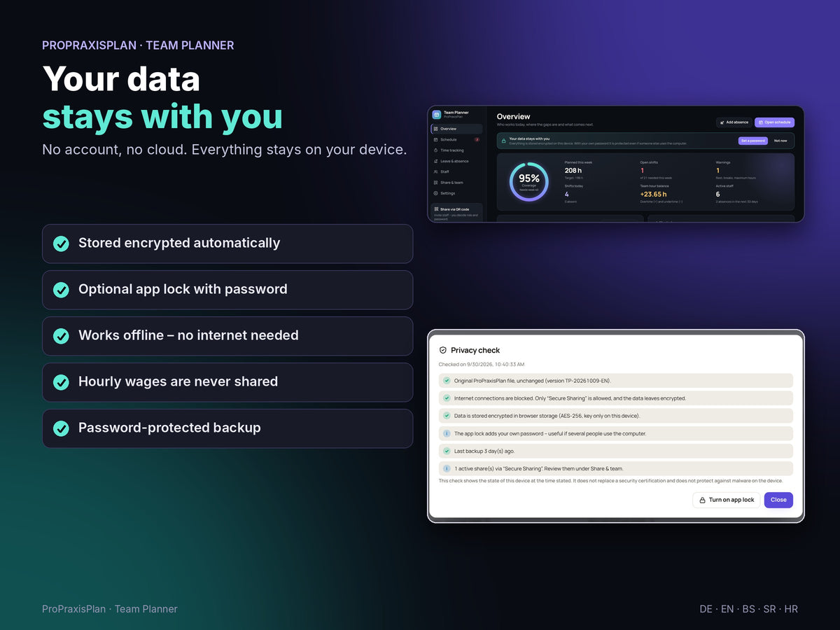The image size is (840, 630).
Task: Open the Share via QR code card
Action: pos(456,213)
